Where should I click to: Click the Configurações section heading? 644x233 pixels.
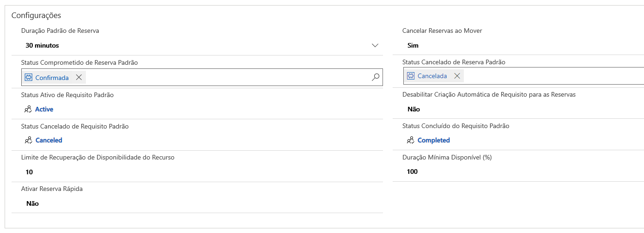point(36,15)
